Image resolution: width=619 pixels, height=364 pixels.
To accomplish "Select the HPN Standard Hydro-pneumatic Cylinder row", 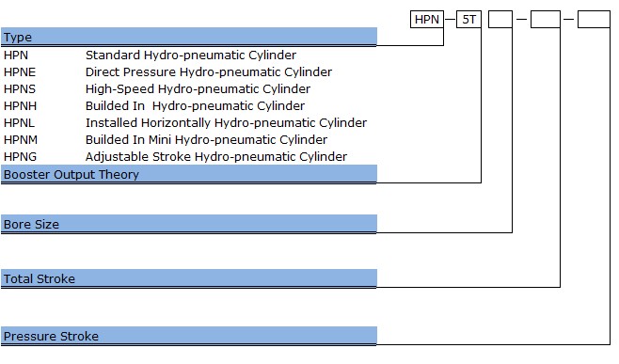I will pyautogui.click(x=150, y=55).
